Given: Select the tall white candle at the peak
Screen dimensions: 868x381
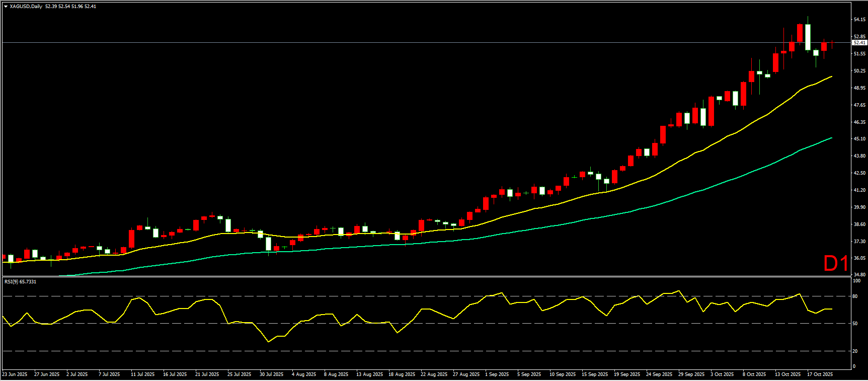Looking at the screenshot, I should pyautogui.click(x=808, y=37).
